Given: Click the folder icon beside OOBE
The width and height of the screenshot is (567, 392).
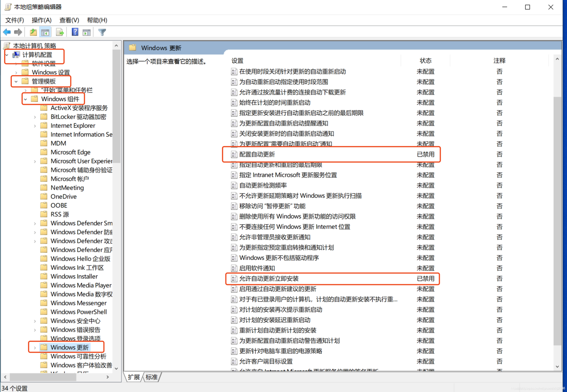Looking at the screenshot, I should 44,205.
